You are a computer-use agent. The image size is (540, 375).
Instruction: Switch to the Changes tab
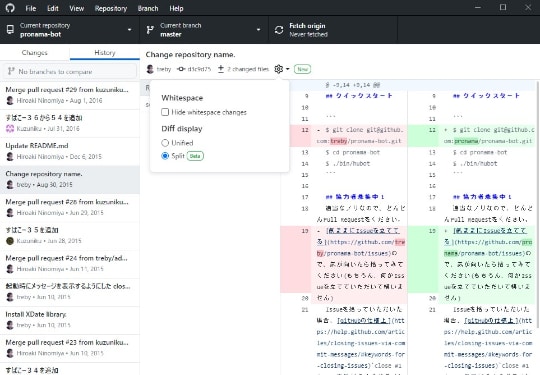(35, 53)
